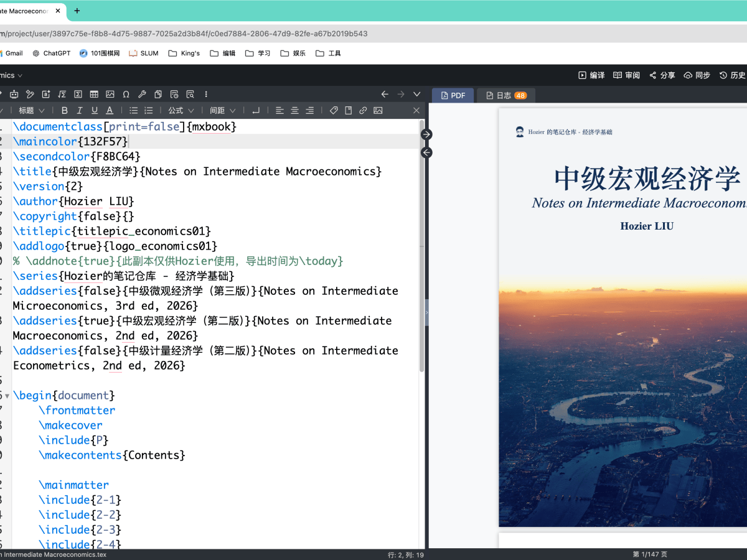
Task: Open the three-dot more options menu
Action: coord(206,95)
